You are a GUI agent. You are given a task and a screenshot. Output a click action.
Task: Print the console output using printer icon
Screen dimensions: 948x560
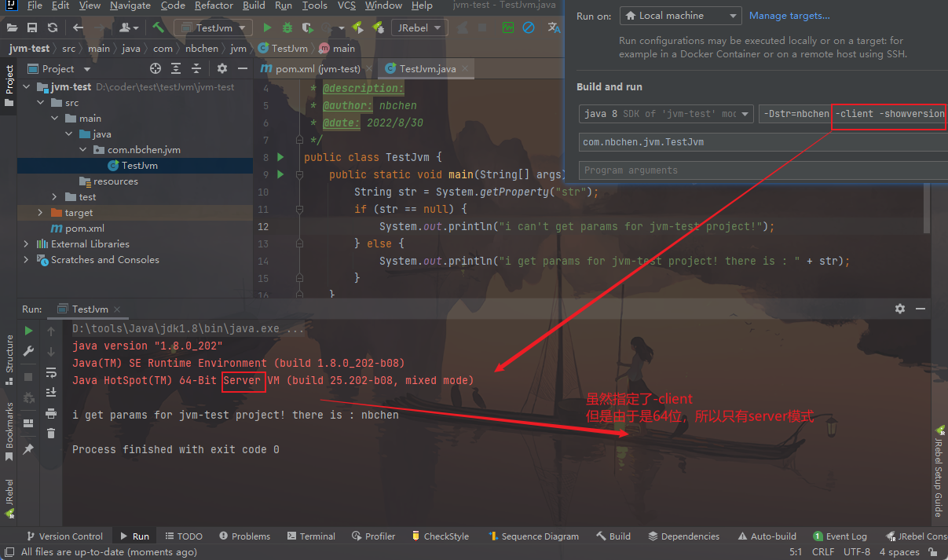point(51,413)
